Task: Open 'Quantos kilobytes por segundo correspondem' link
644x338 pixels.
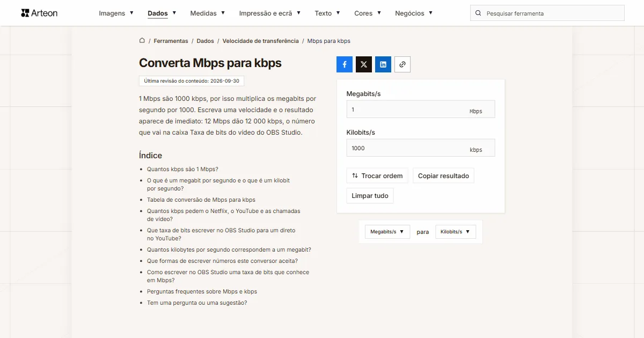Action: [x=229, y=249]
